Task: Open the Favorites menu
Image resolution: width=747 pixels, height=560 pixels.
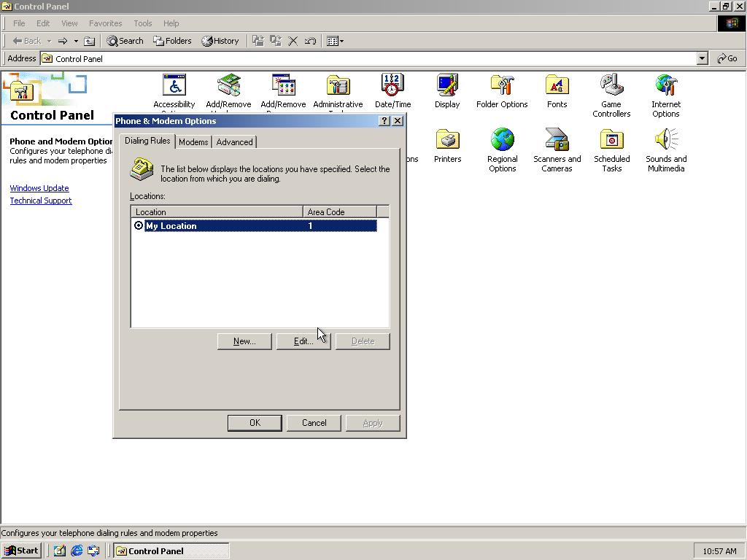Action: [105, 23]
